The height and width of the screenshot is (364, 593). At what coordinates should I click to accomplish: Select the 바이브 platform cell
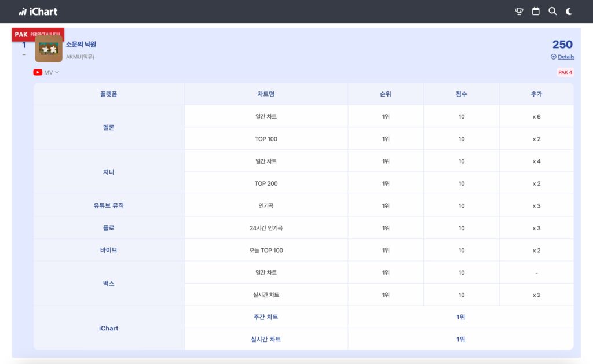(x=108, y=250)
